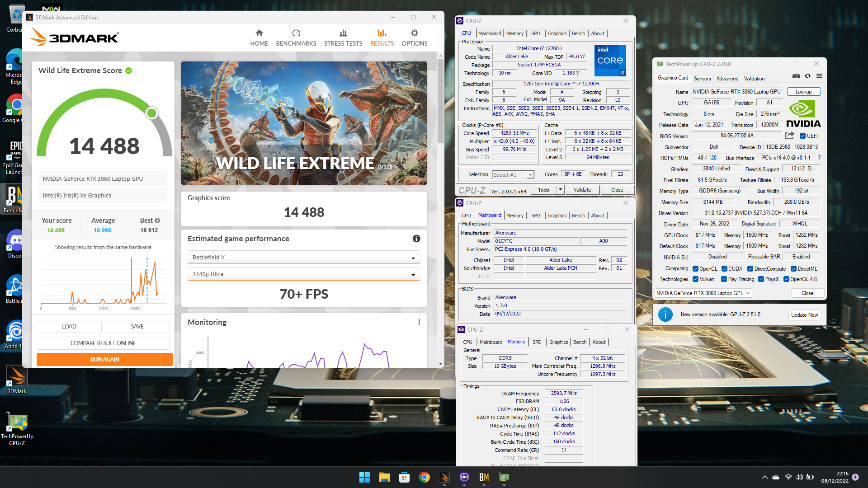Open Chrome from the taskbar
Viewport: 868px width, 488px height.
pyautogui.click(x=424, y=477)
